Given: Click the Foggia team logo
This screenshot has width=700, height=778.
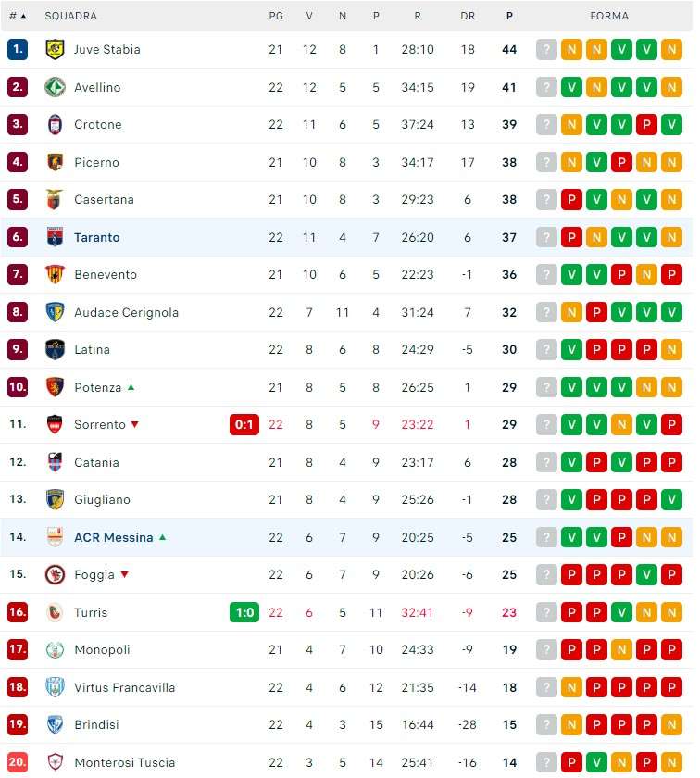Looking at the screenshot, I should (x=55, y=575).
